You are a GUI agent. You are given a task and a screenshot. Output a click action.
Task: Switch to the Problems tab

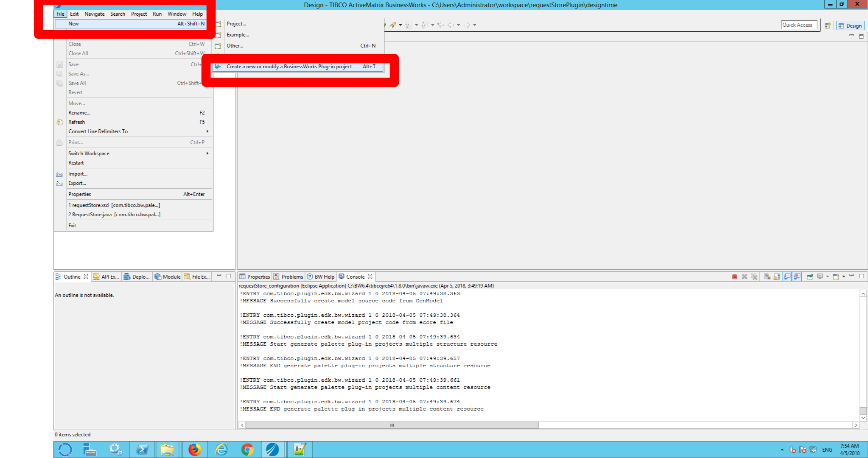pyautogui.click(x=288, y=276)
